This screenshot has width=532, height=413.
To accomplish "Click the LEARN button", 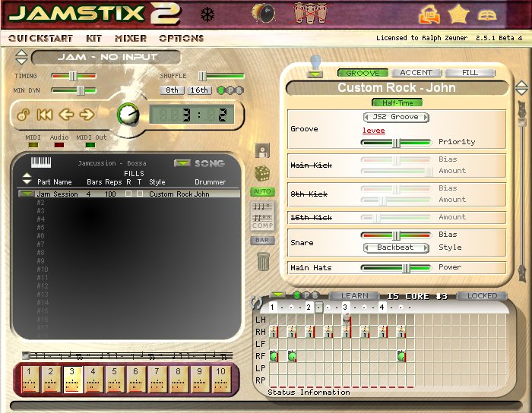I will click(x=354, y=296).
